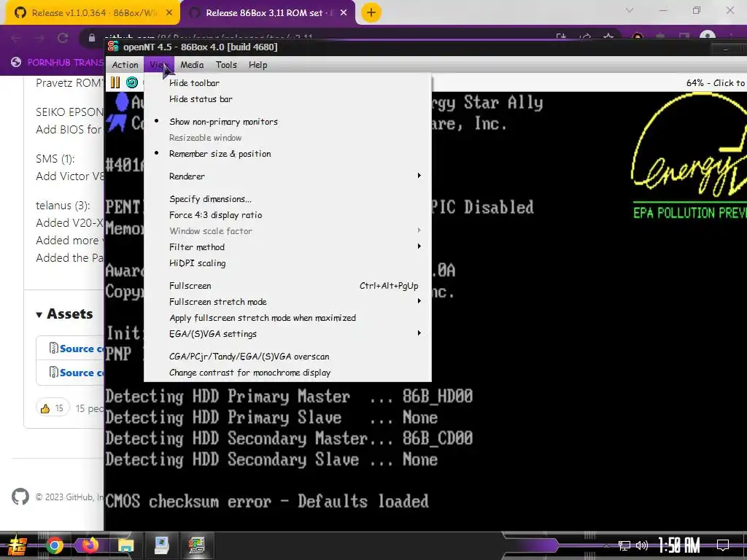
Task: Toggle CGA/PCjr/Tandy/EGA/(S)VGA overscan
Action: [x=287, y=356]
